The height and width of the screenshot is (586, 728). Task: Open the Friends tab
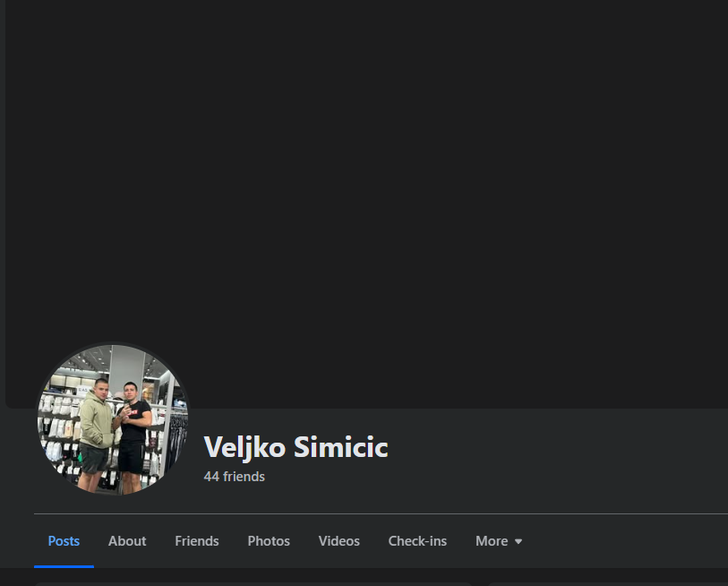197,541
